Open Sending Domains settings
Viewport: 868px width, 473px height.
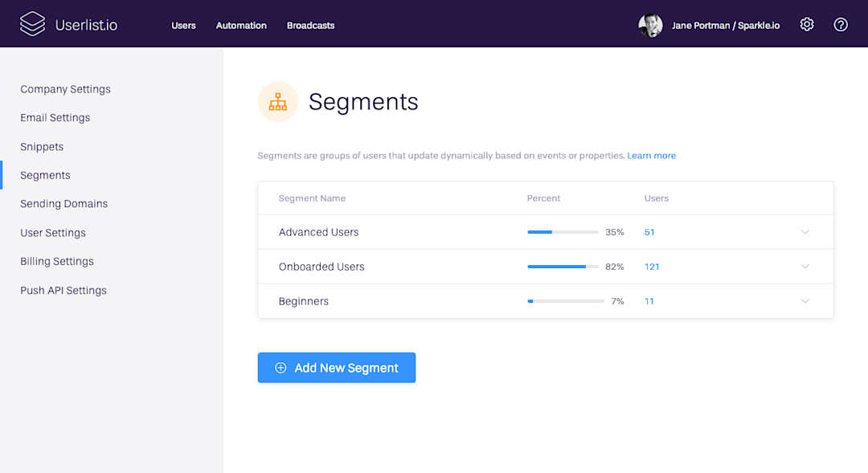tap(63, 204)
